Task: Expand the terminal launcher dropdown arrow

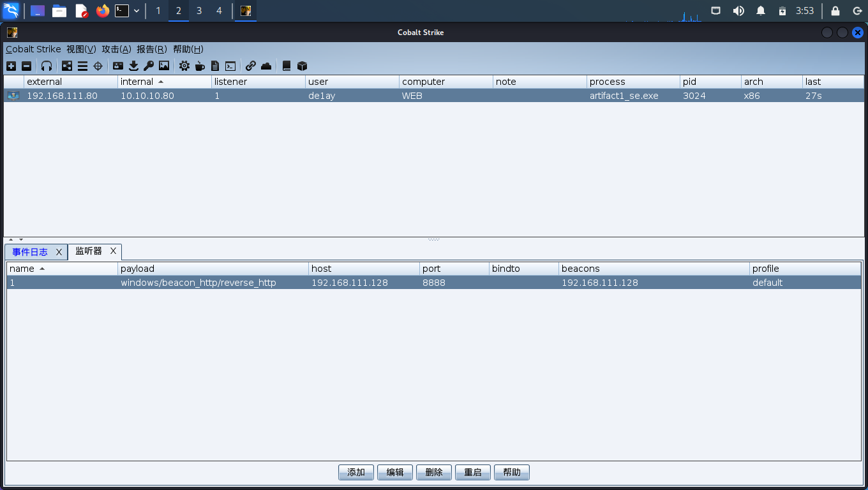Action: point(137,11)
